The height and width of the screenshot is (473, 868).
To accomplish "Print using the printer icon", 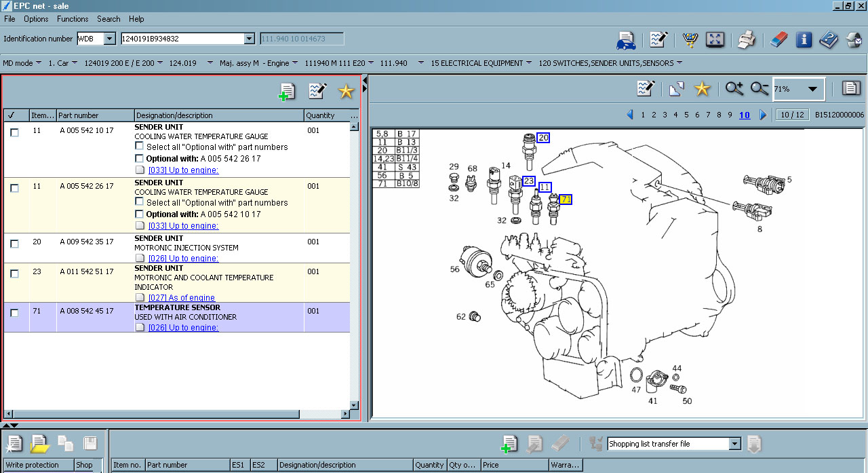I will [747, 39].
